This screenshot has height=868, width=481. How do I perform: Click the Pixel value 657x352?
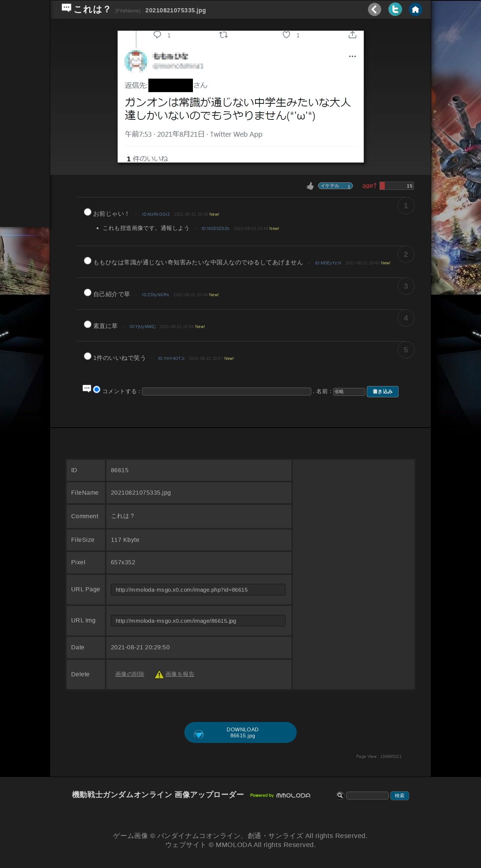click(x=123, y=562)
